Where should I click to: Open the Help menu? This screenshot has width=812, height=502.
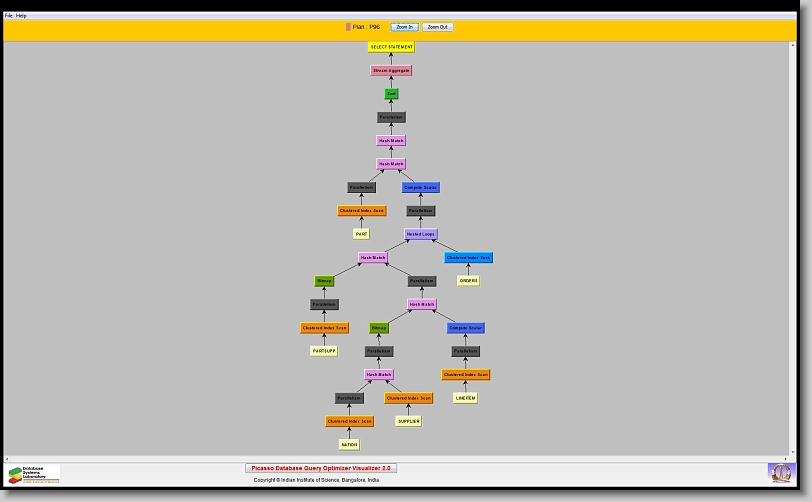pos(21,16)
